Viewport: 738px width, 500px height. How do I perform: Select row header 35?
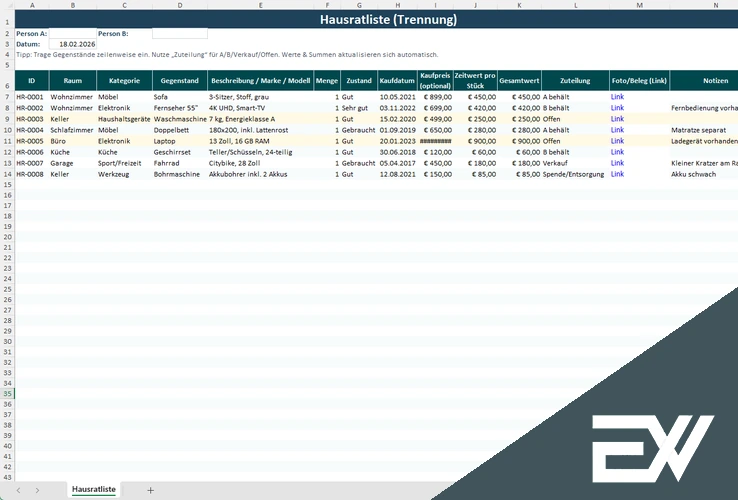click(7, 394)
